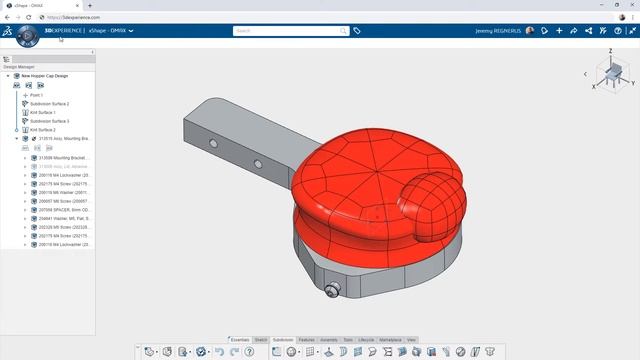Click the browser back button
Image resolution: width=640 pixels, height=360 pixels.
tap(7, 18)
